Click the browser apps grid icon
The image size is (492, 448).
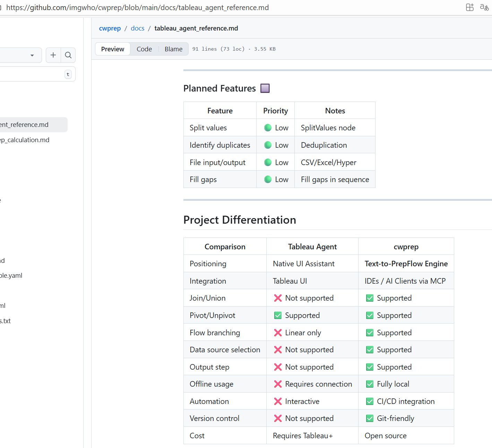coord(469,7)
